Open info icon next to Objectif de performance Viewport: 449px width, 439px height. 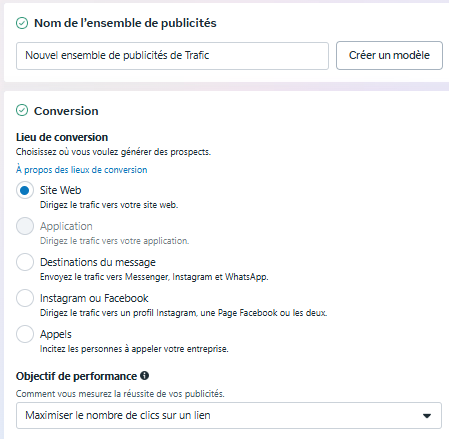point(144,376)
